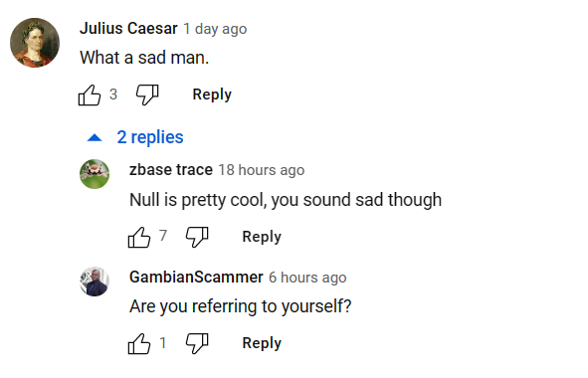Screen dimensions: 588x378
Task: Visit GambianScammer's channel via username
Action: pyautogui.click(x=196, y=278)
